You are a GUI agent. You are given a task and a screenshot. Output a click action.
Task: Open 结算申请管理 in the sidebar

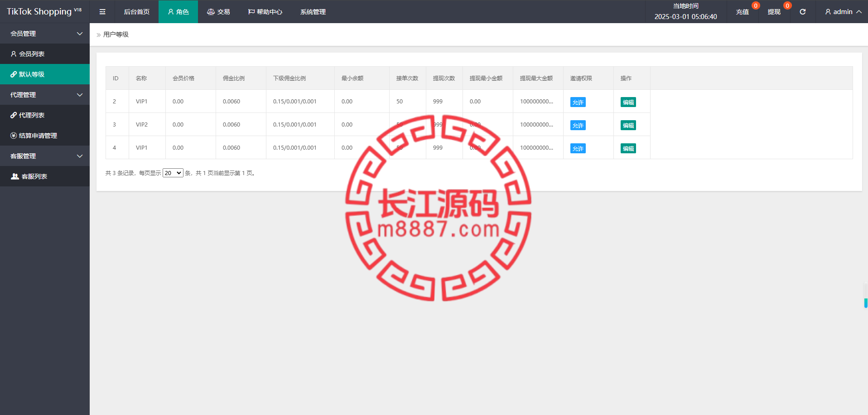(x=45, y=136)
